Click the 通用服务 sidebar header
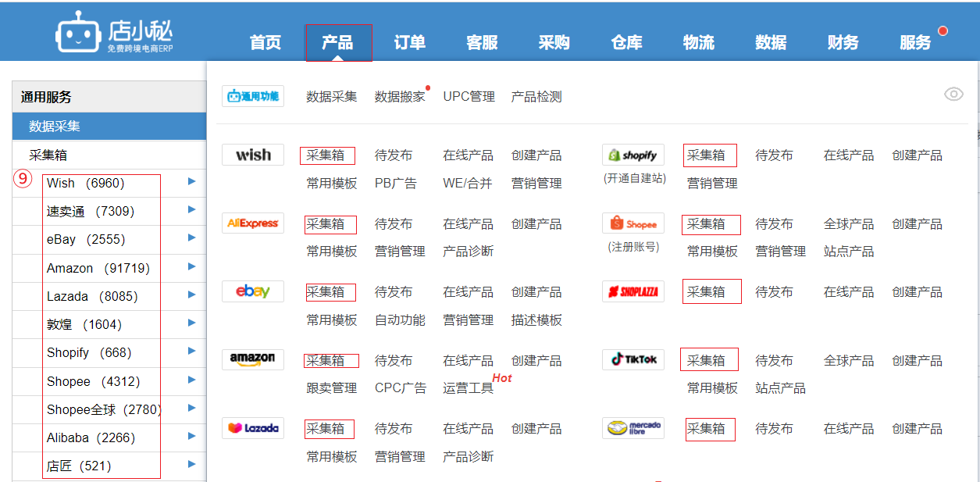The image size is (980, 482). [x=109, y=97]
